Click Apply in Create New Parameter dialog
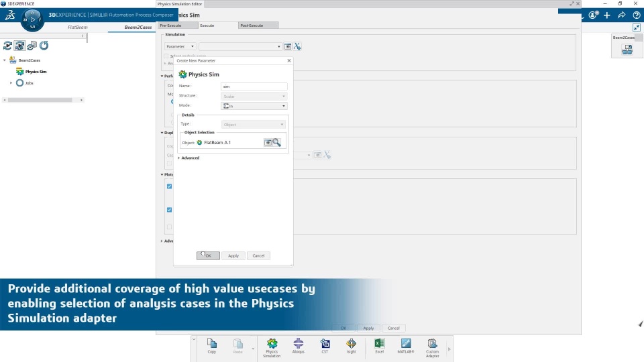Image resolution: width=644 pixels, height=362 pixels. tap(233, 255)
